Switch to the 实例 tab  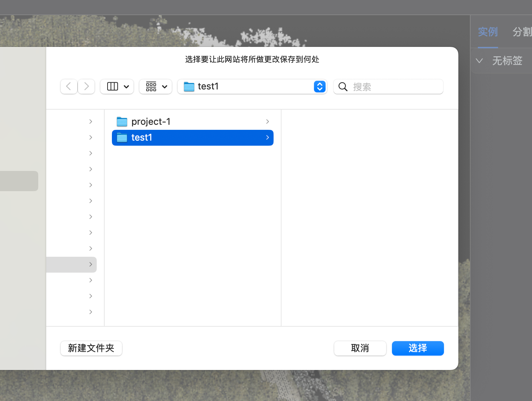488,32
